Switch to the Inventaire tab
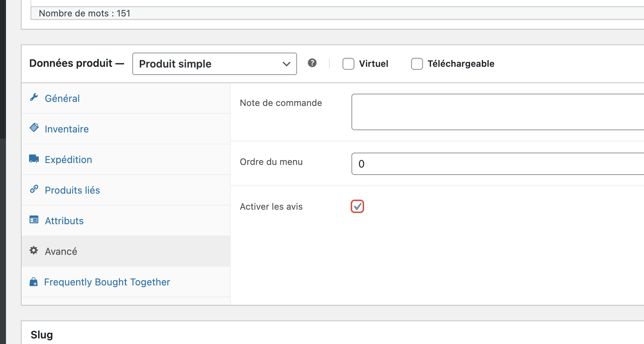The image size is (644, 344). [67, 129]
